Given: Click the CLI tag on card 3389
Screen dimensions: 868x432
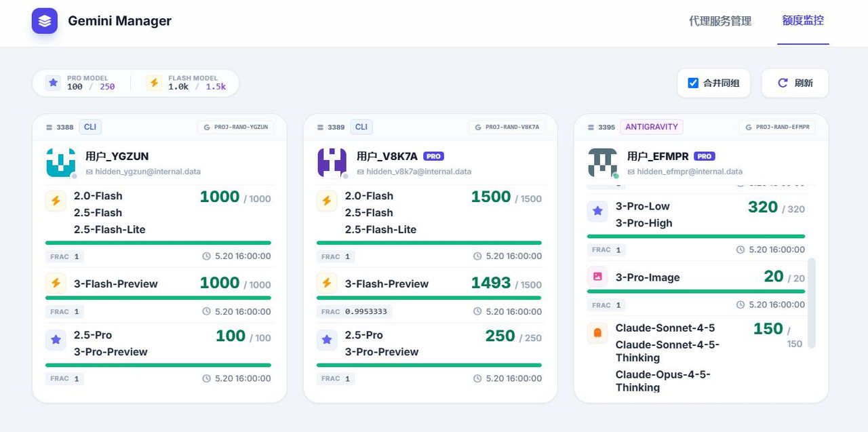Looking at the screenshot, I should [x=361, y=127].
